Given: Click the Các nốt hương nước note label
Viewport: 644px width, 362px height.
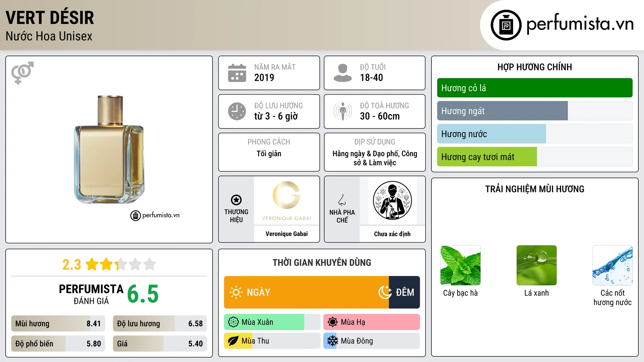Looking at the screenshot, I should [x=613, y=298].
